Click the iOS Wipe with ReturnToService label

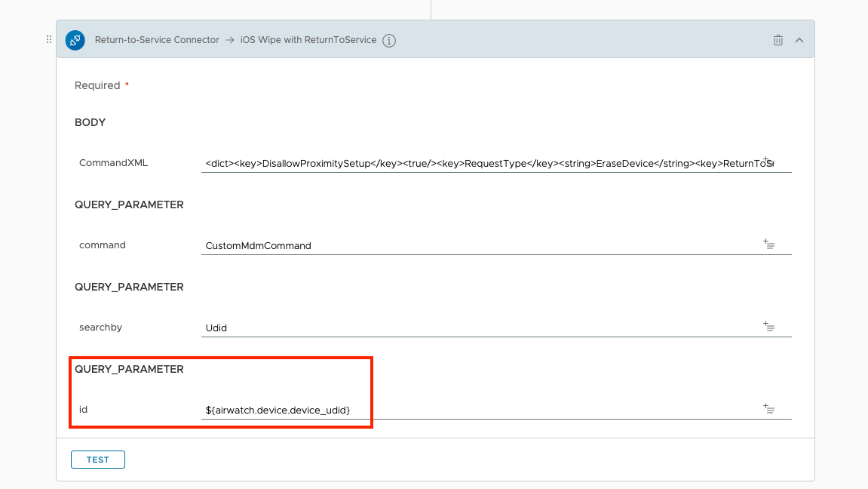(x=308, y=40)
